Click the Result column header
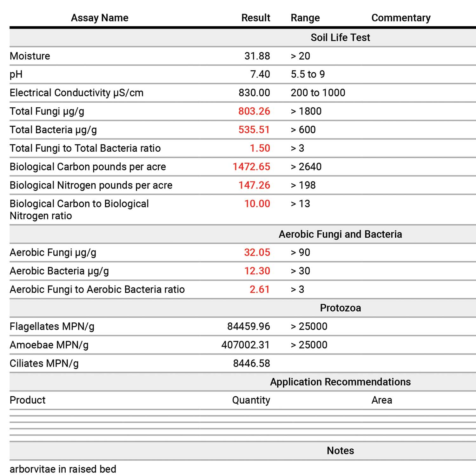Screen dimensions: 476x476 pyautogui.click(x=255, y=18)
